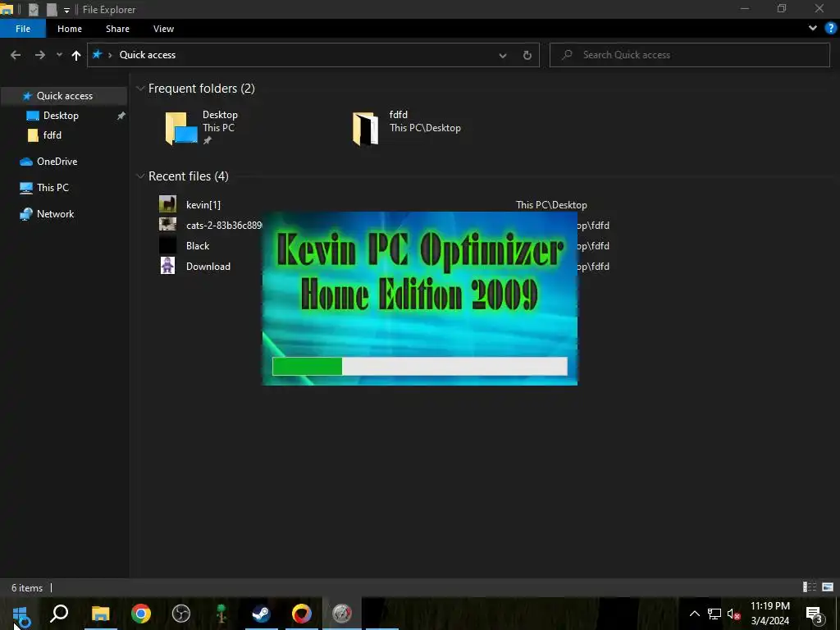Open network status tray icon
The height and width of the screenshot is (630, 840).
click(x=714, y=614)
